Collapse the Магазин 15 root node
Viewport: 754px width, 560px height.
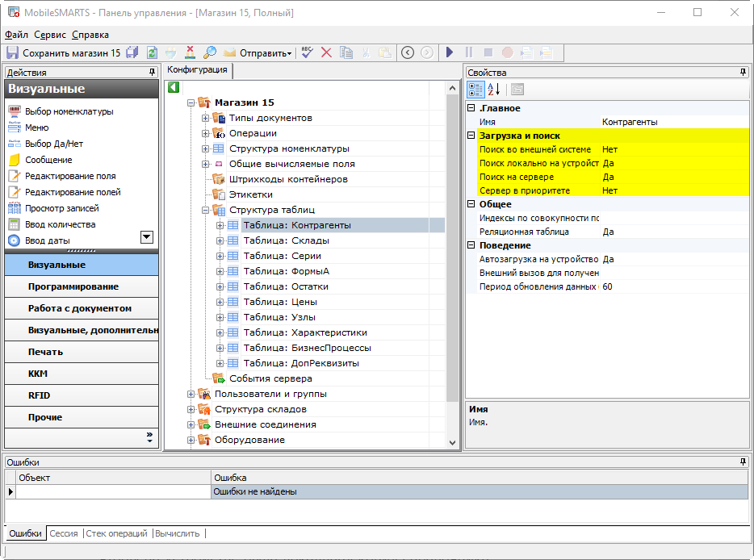[191, 102]
